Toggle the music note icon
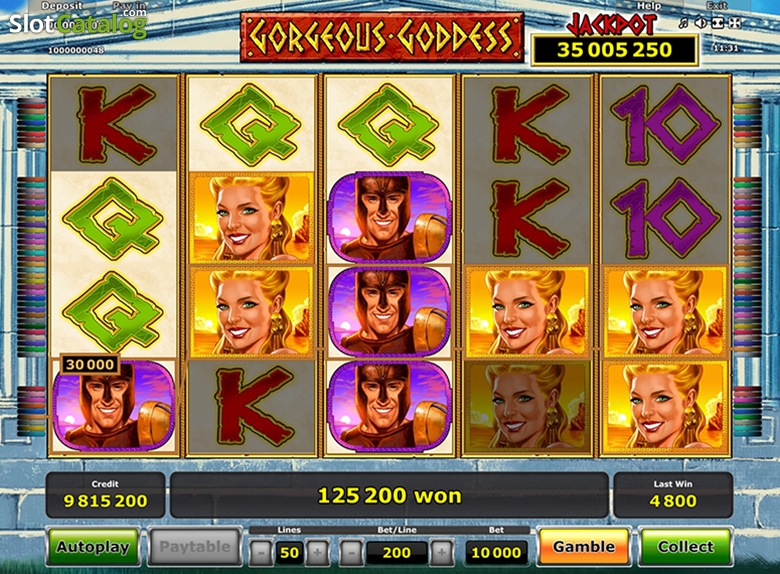Screen dimensions: 780x574 pyautogui.click(x=683, y=23)
